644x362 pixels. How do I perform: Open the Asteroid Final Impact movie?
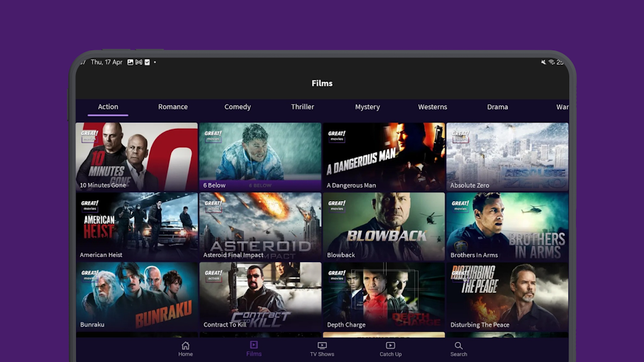point(260,226)
